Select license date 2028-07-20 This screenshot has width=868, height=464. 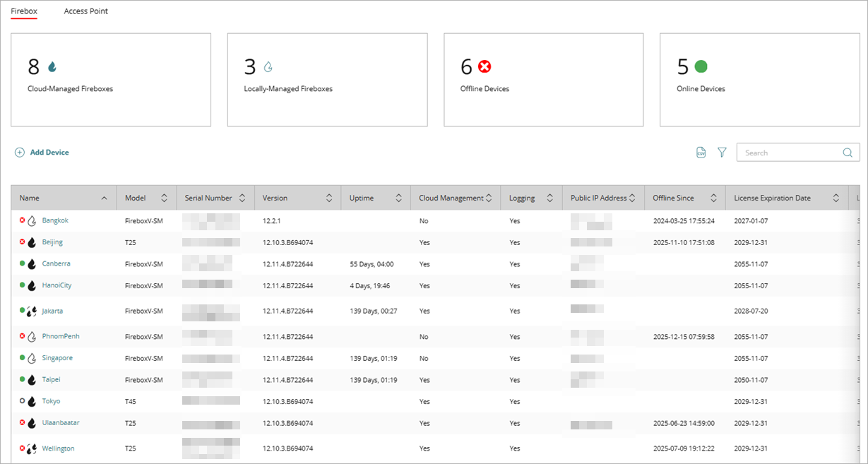752,311
